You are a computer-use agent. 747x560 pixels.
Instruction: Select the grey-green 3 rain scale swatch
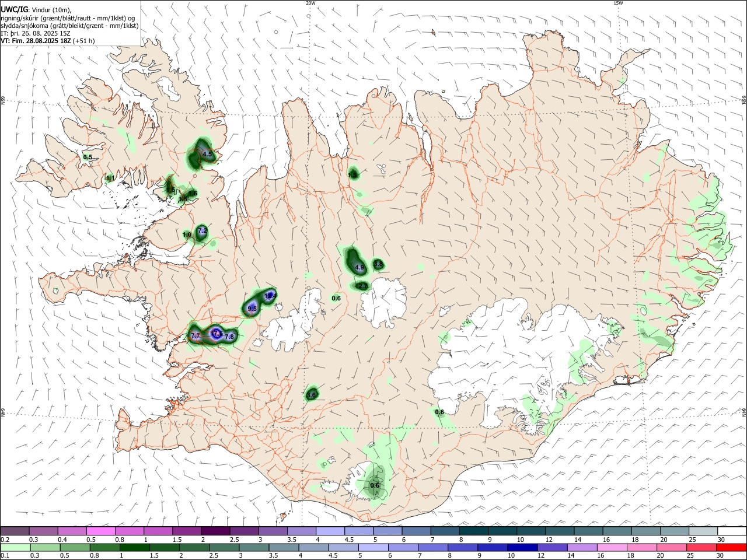click(254, 547)
